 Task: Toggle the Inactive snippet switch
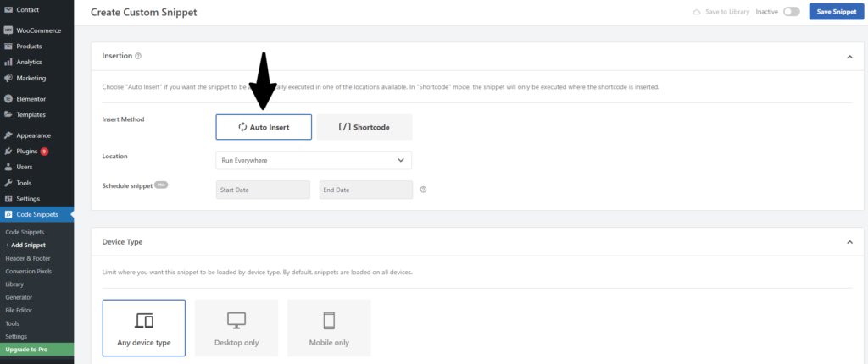[x=791, y=12]
